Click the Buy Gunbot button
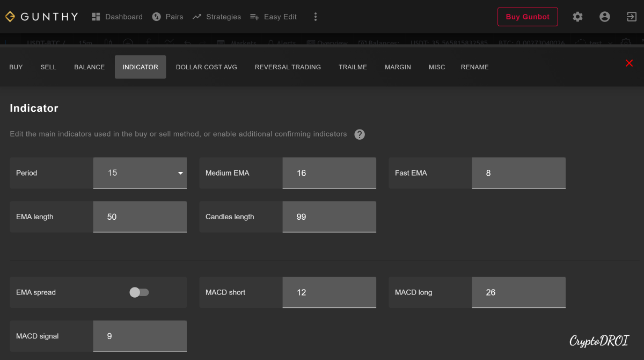 point(528,17)
